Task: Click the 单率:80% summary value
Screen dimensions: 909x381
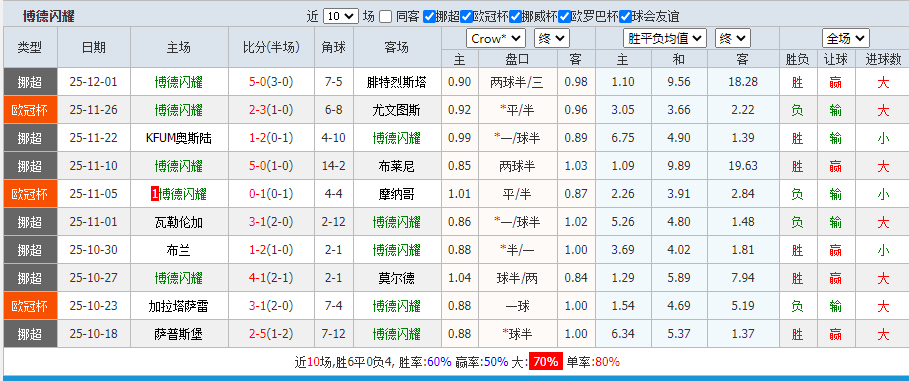Action: (x=593, y=362)
